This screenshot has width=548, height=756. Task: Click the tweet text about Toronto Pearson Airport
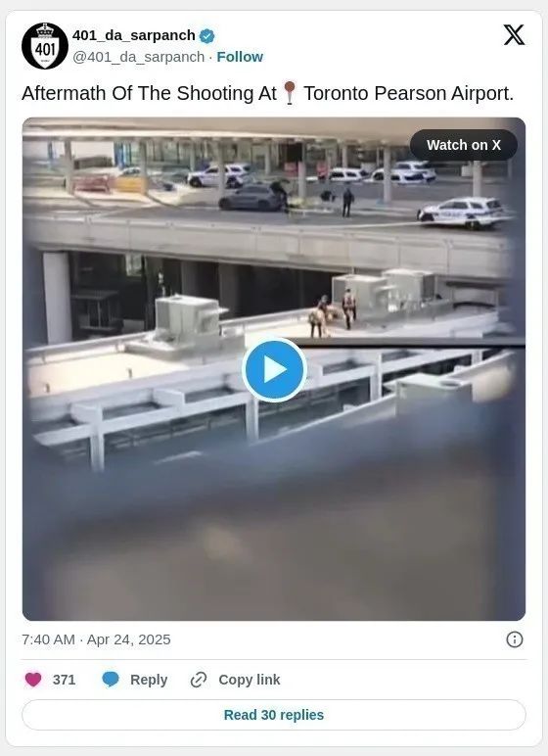(x=268, y=94)
